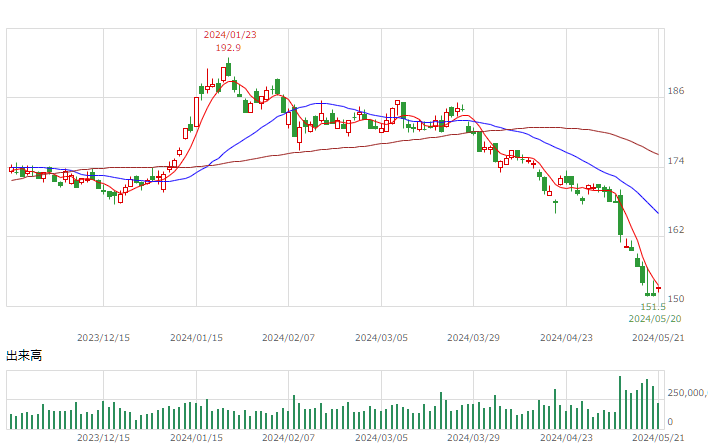Click the 162 price axis label
This screenshot has width=708, height=446.
click(676, 230)
